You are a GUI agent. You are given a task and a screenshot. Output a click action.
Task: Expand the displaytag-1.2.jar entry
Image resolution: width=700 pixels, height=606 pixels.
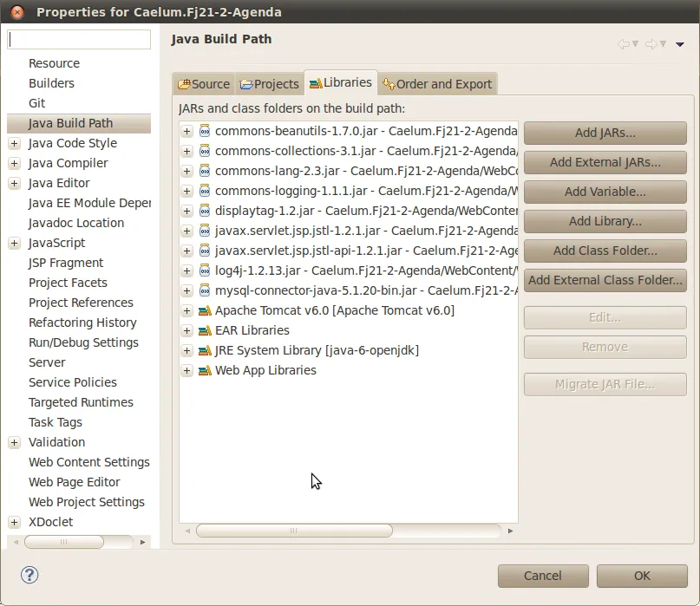coord(186,212)
